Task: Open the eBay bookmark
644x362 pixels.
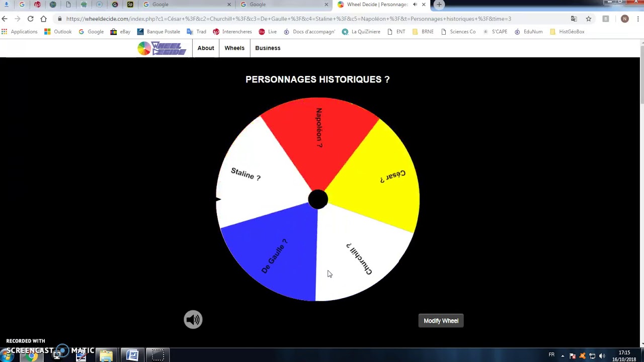Action: [121, 32]
